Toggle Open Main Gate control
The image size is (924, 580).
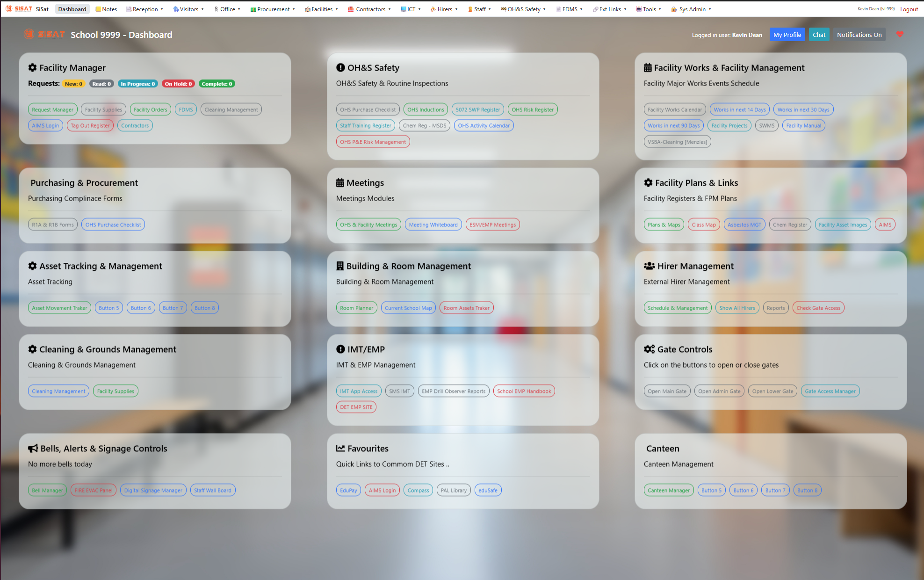(667, 391)
